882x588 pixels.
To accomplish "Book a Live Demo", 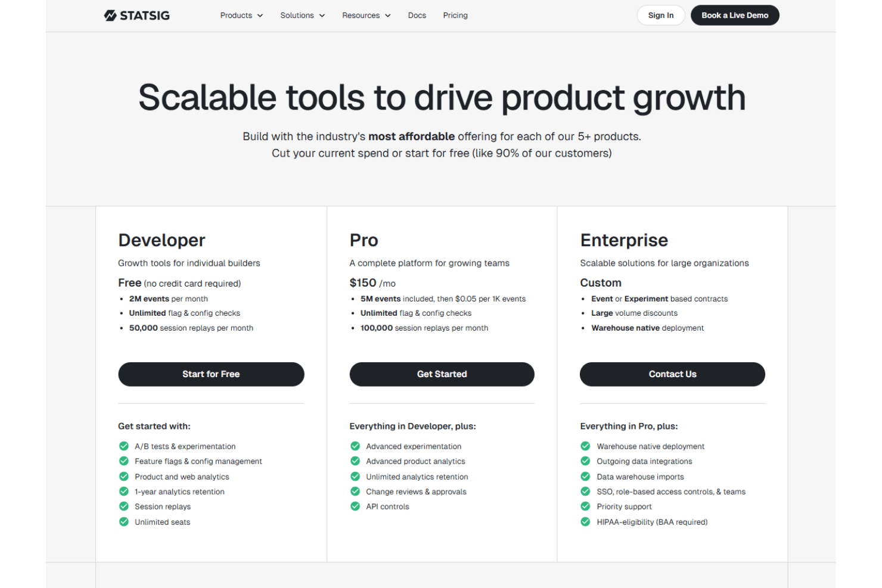I will (735, 15).
